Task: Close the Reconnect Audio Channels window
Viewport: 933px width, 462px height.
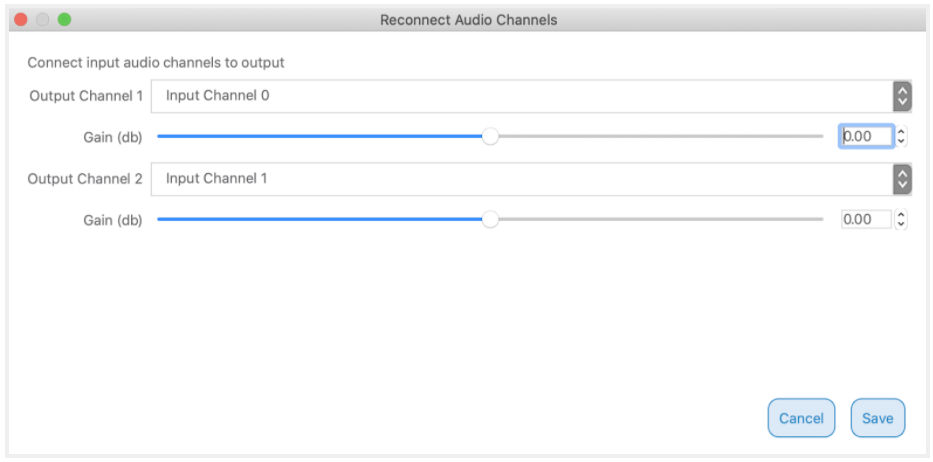Action: 21,20
